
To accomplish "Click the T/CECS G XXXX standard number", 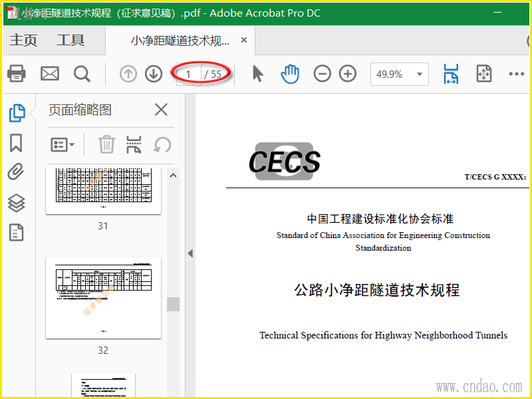I will pos(495,177).
